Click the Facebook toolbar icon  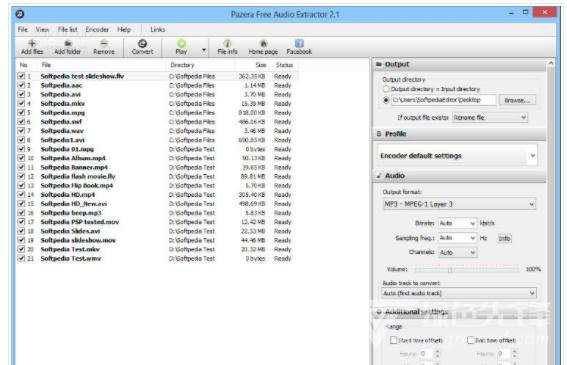(x=299, y=43)
